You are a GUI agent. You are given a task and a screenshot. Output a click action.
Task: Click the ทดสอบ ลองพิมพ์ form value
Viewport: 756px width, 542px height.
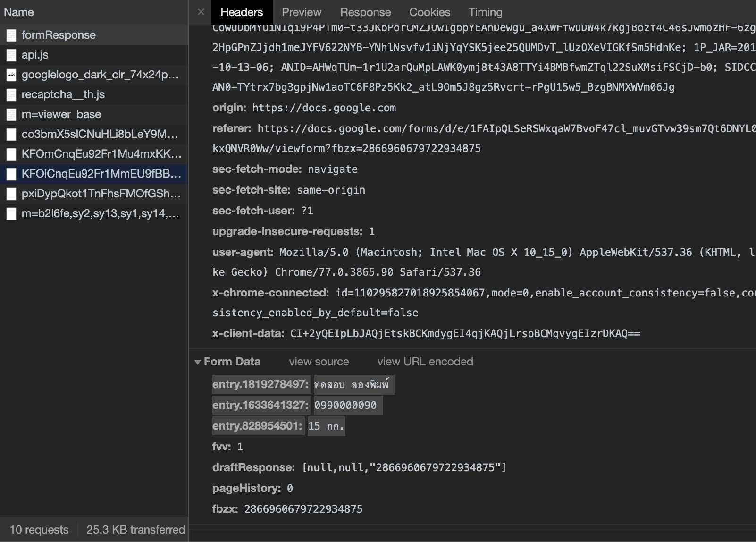(x=354, y=384)
